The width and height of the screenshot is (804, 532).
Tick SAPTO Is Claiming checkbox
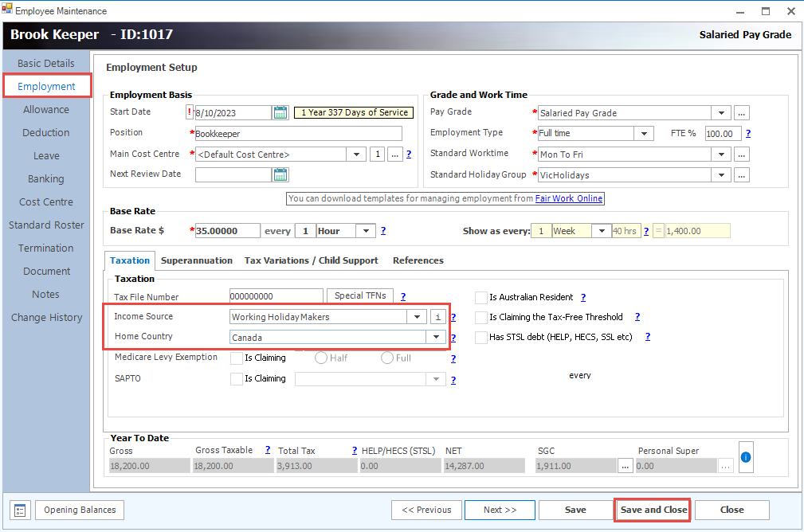coord(237,379)
